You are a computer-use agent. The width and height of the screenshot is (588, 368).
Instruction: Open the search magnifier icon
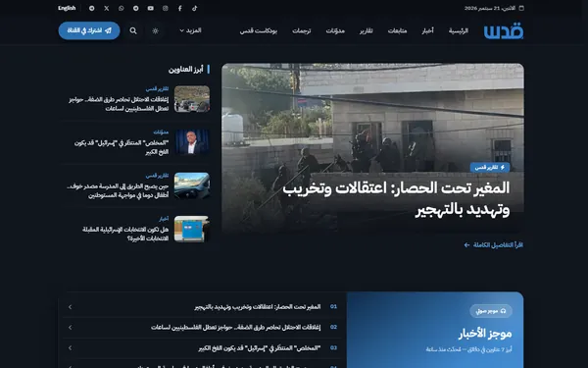click(133, 30)
